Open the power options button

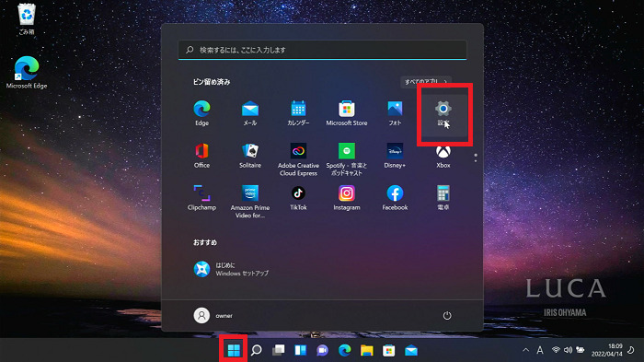[x=447, y=316]
